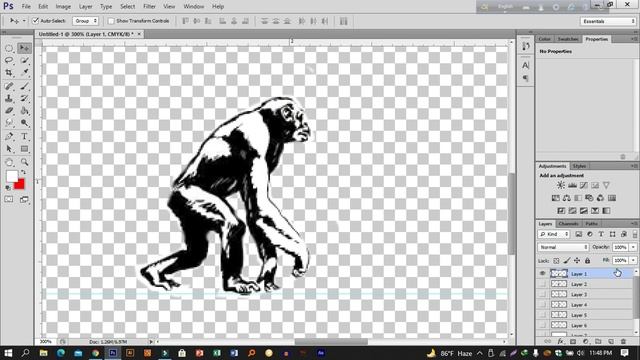Select the Zoom tool in the toolbox

pos(24,162)
